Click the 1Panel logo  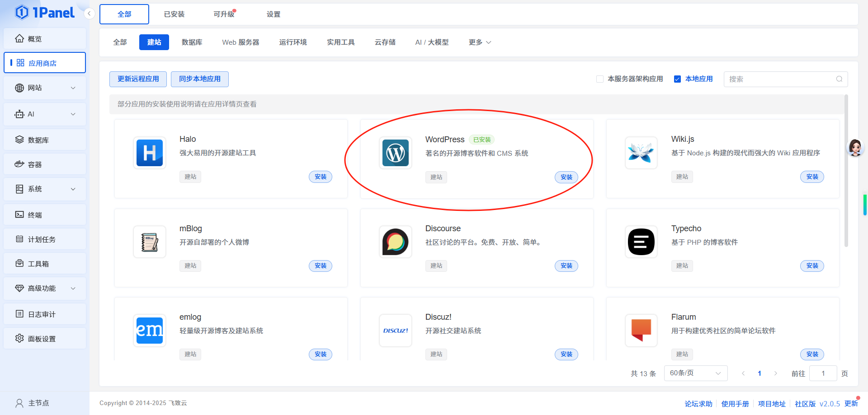point(44,13)
